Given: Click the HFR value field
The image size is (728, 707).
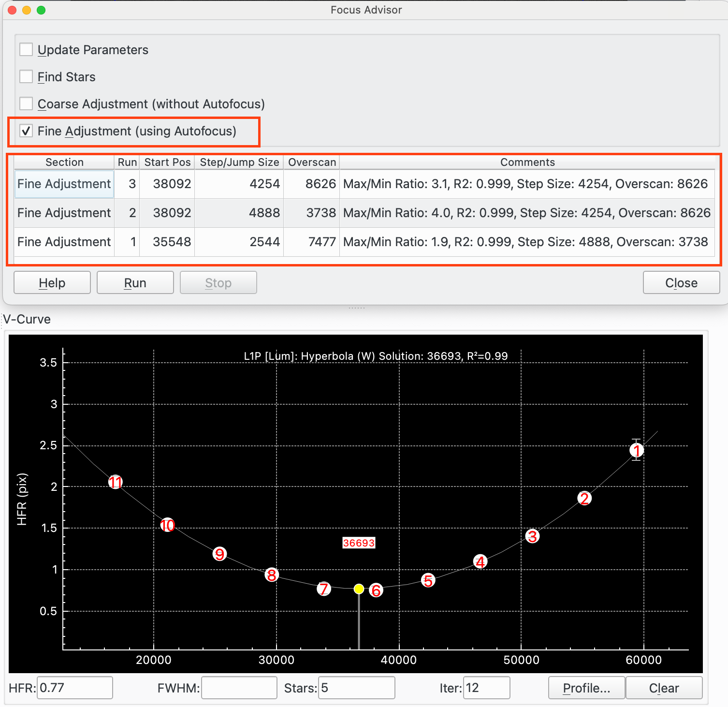Looking at the screenshot, I should click(x=75, y=688).
